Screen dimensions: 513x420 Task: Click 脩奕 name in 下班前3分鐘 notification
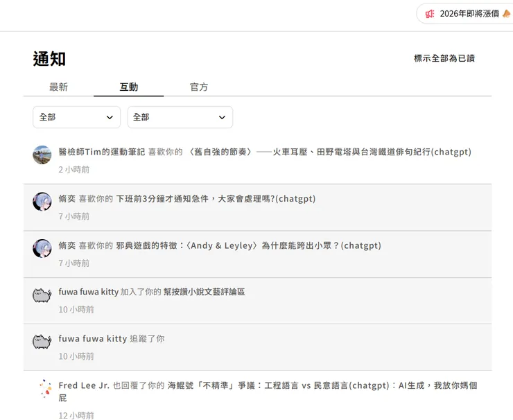67,198
